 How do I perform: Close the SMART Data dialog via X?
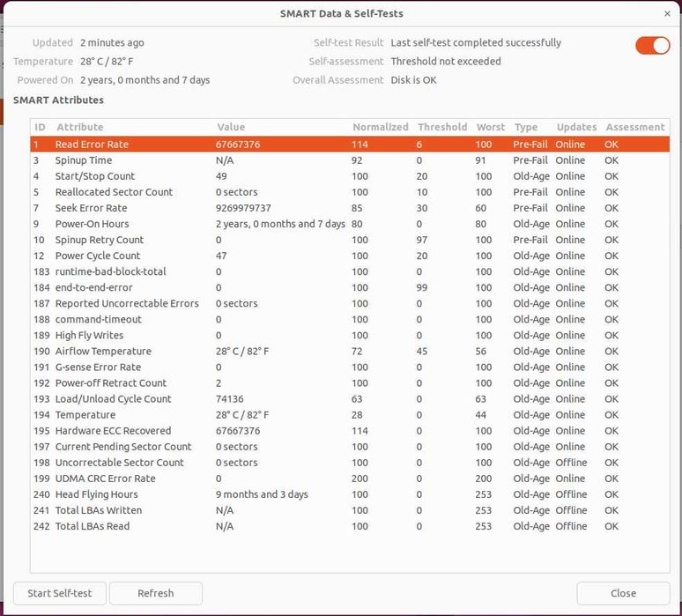click(667, 14)
